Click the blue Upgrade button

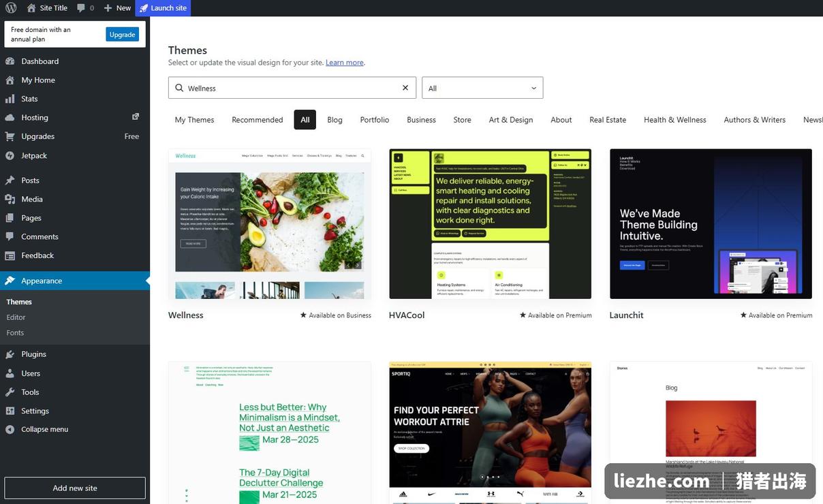(123, 35)
